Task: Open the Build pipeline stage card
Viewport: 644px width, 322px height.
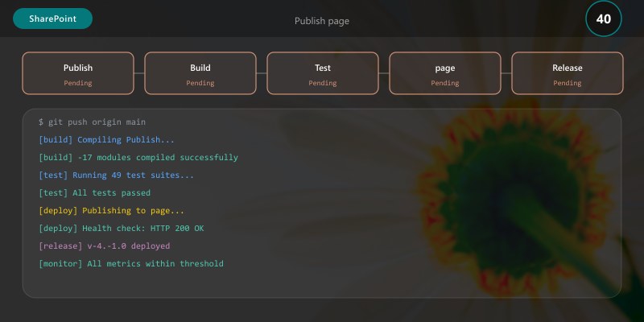Action: [x=200, y=73]
